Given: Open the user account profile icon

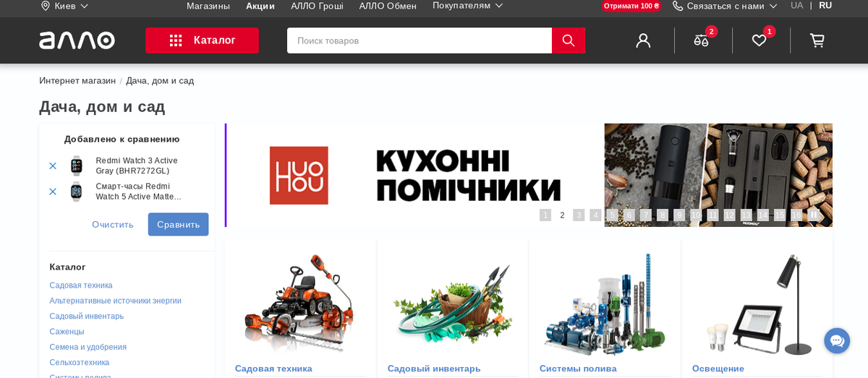Looking at the screenshot, I should pos(643,40).
